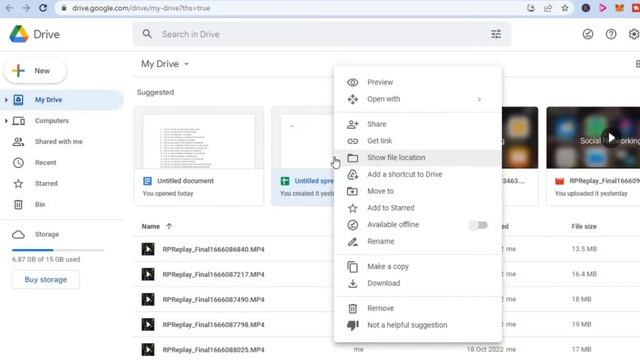
Task: Select Add to Starred
Action: [x=418, y=208]
